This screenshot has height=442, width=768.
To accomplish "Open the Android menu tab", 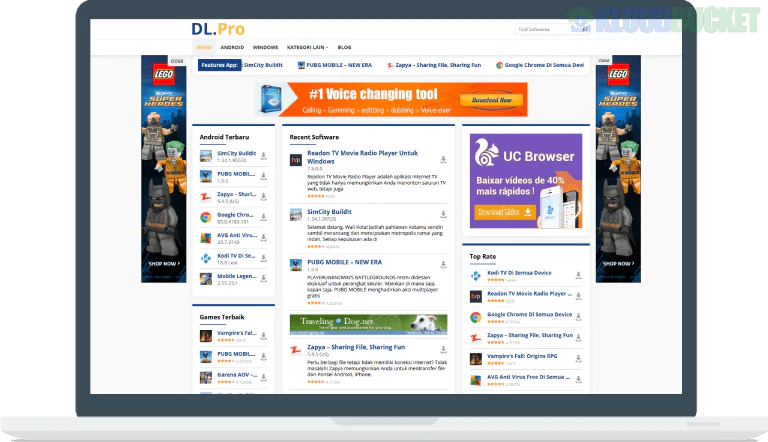I will [x=232, y=47].
